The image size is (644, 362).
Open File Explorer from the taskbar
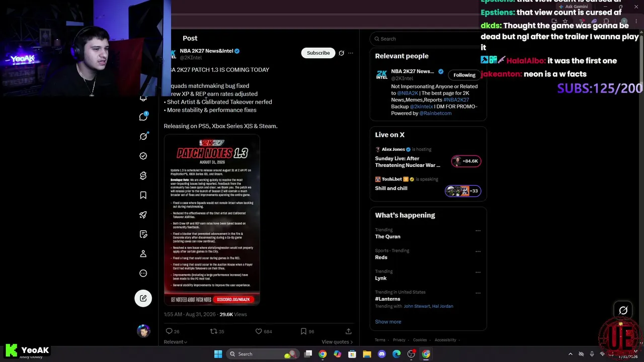tap(367, 354)
